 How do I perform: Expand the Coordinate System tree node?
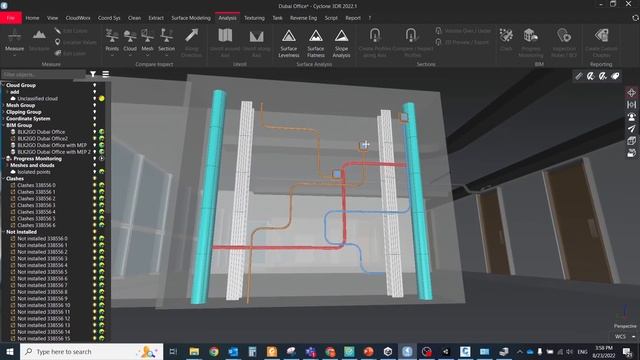[x=3, y=118]
